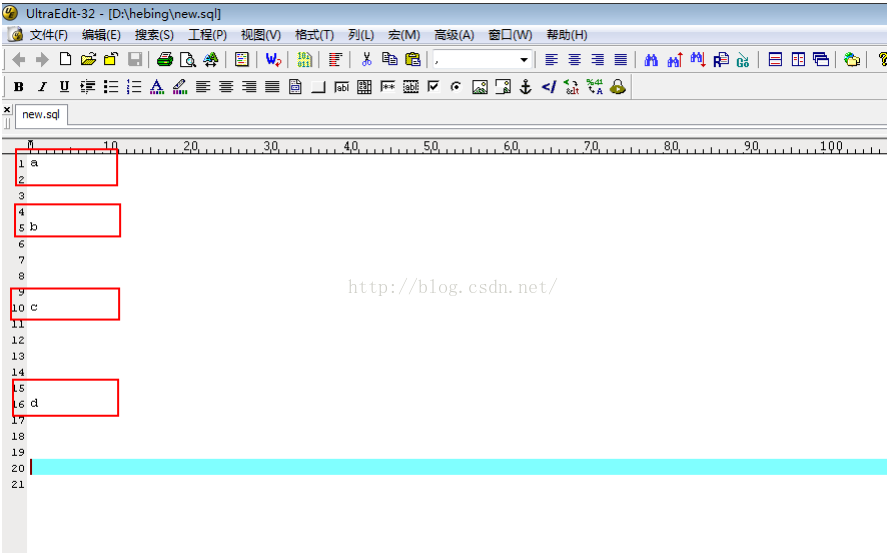Open the Replace dialog via the R icon

tap(721, 60)
